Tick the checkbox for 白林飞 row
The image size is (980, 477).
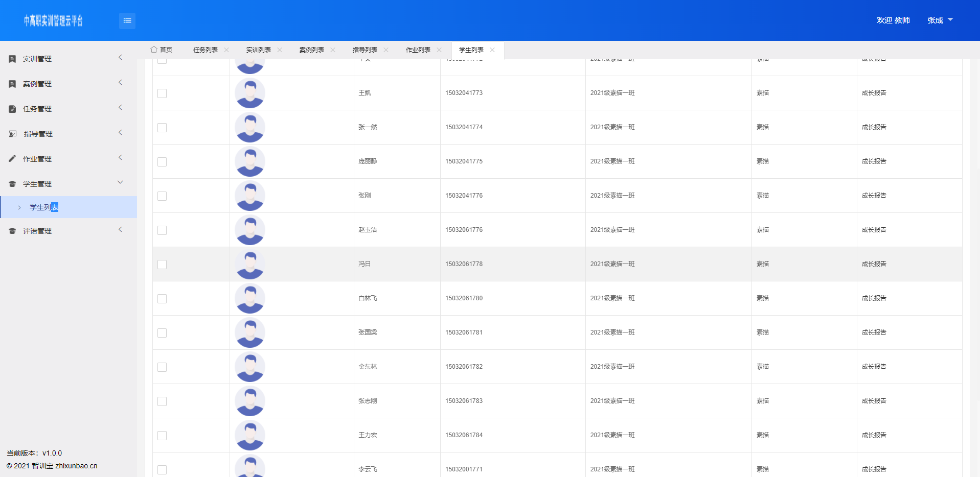[162, 299]
